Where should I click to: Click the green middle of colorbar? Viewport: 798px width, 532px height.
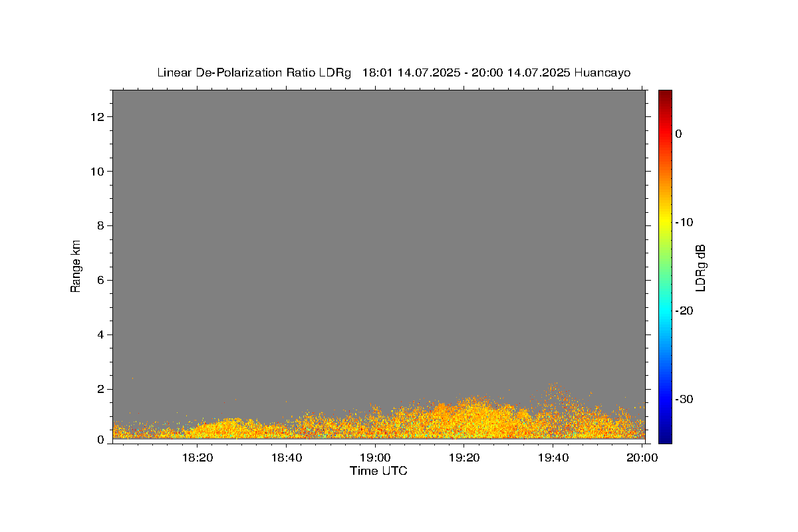coord(665,266)
